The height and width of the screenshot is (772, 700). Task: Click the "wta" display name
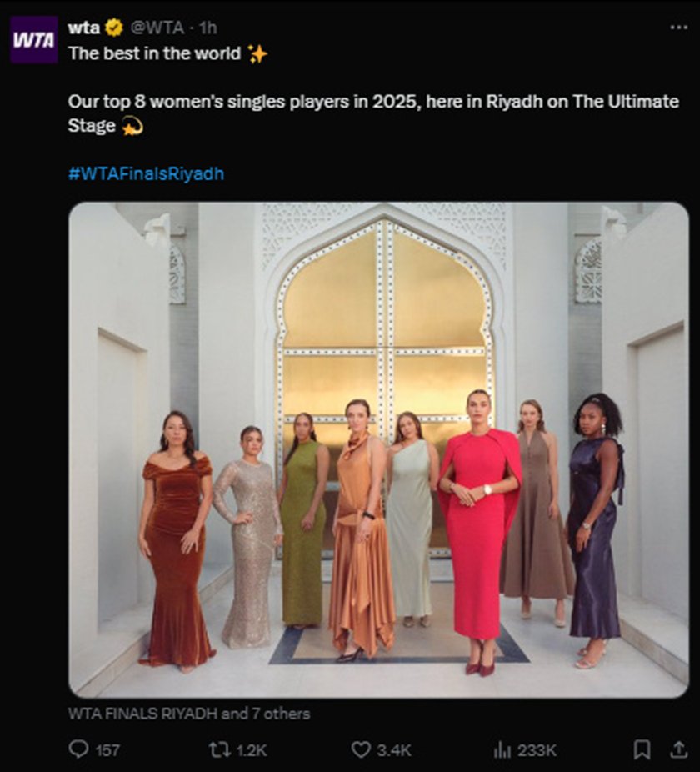(x=83, y=28)
